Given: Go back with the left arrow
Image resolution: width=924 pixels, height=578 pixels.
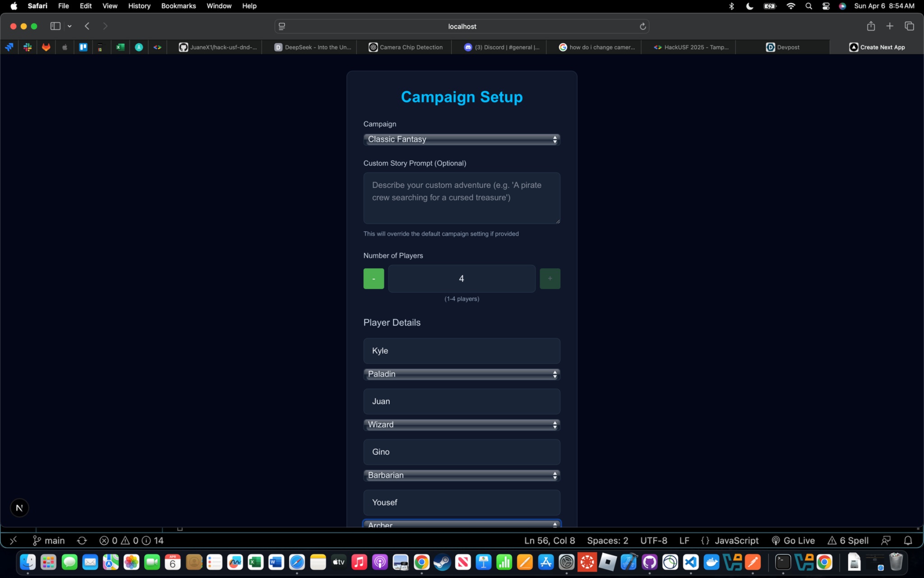Looking at the screenshot, I should (x=87, y=26).
